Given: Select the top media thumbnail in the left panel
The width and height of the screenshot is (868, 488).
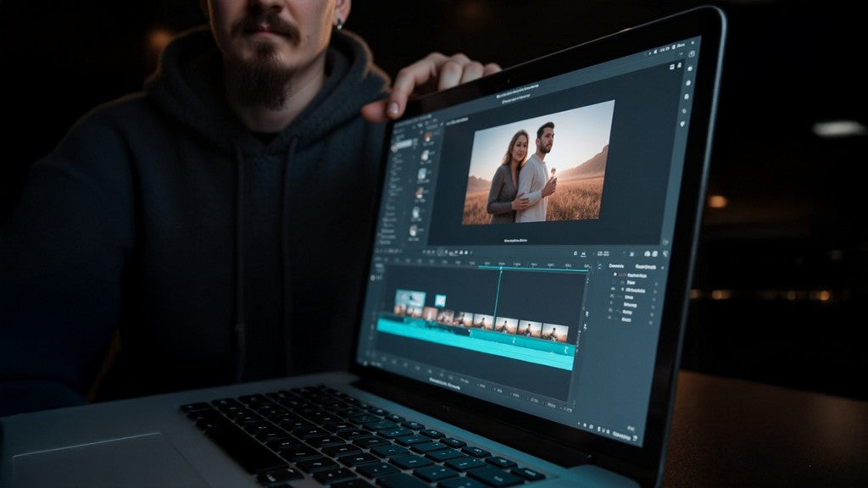Looking at the screenshot, I should [427, 136].
